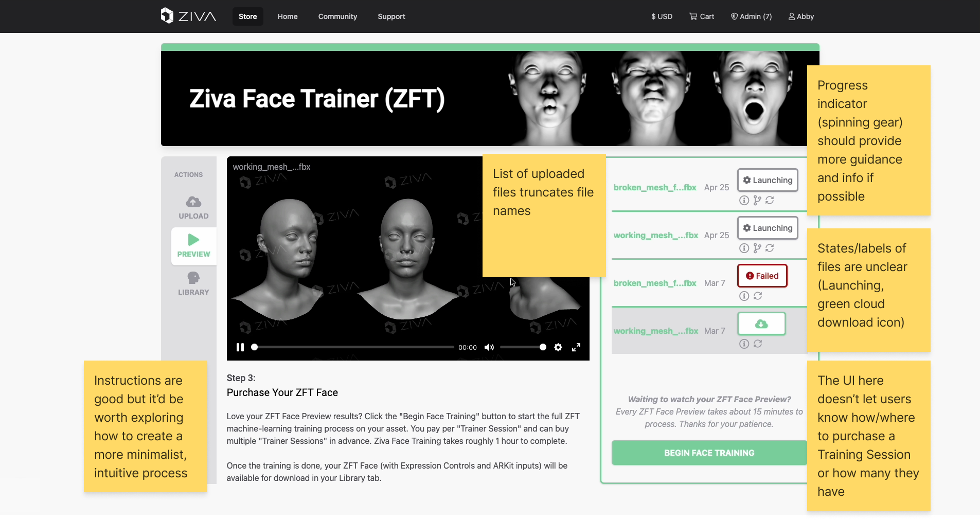
Task: Click the video's working_mesh_...fbx title
Action: click(271, 167)
